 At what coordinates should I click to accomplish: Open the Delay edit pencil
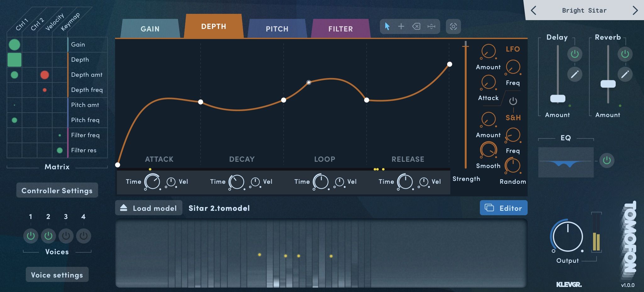pyautogui.click(x=575, y=74)
